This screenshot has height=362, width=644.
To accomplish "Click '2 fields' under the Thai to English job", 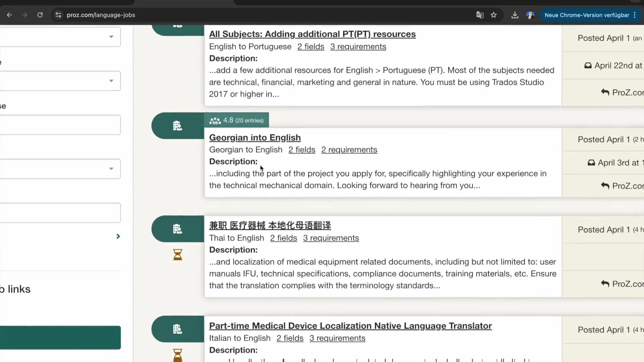I will (x=283, y=238).
